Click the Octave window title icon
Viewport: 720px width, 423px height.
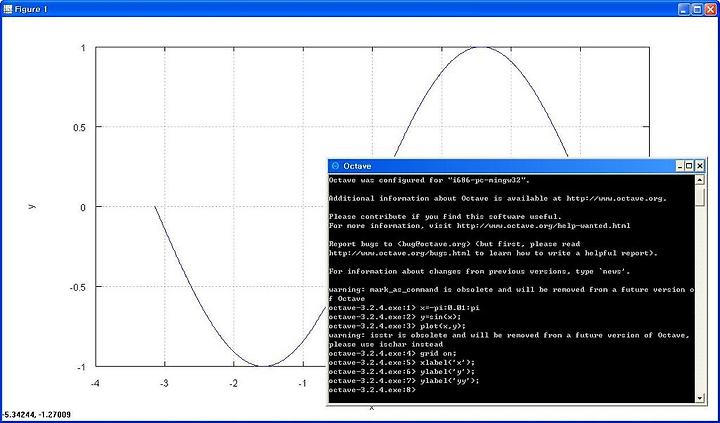coord(336,166)
